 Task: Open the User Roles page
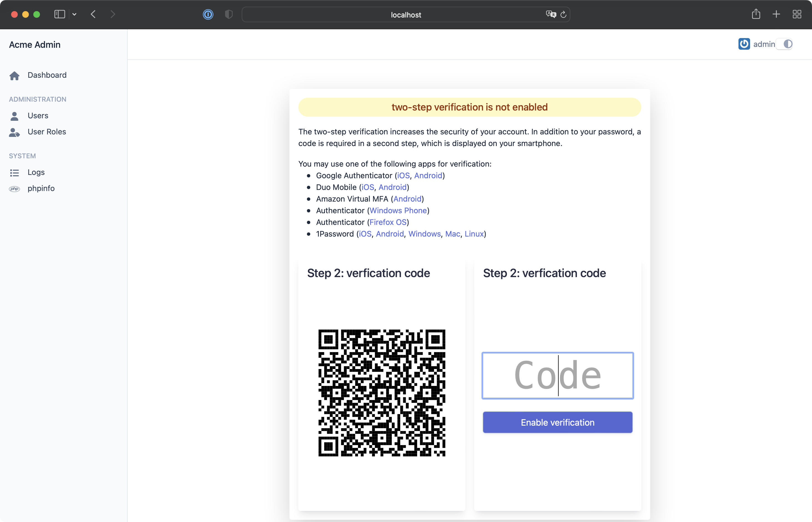(47, 132)
